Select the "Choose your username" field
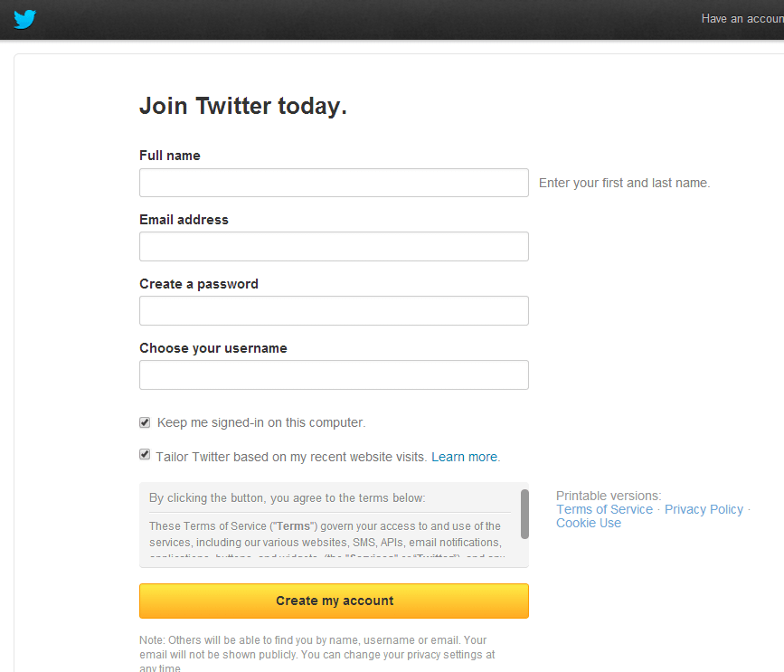The image size is (784, 672). tap(334, 374)
